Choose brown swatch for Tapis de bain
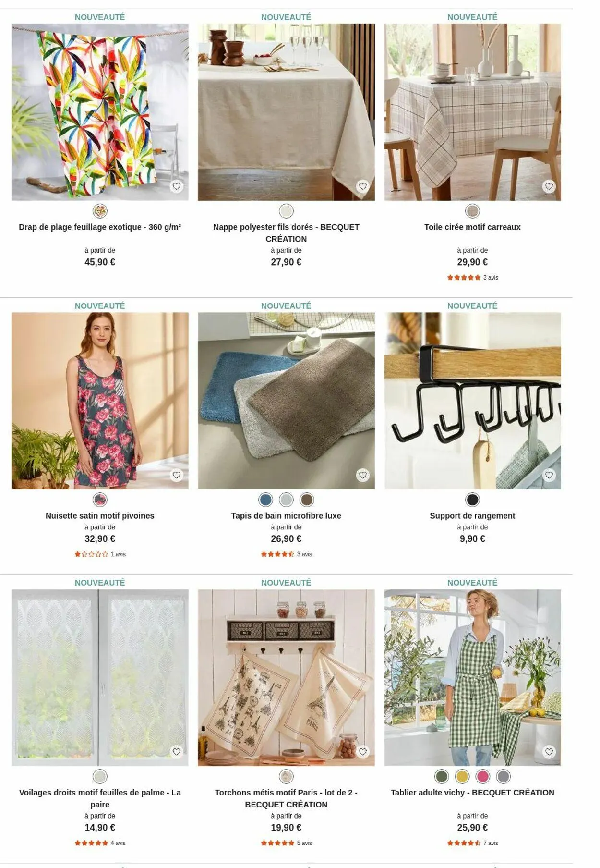600x868 pixels. (x=307, y=500)
